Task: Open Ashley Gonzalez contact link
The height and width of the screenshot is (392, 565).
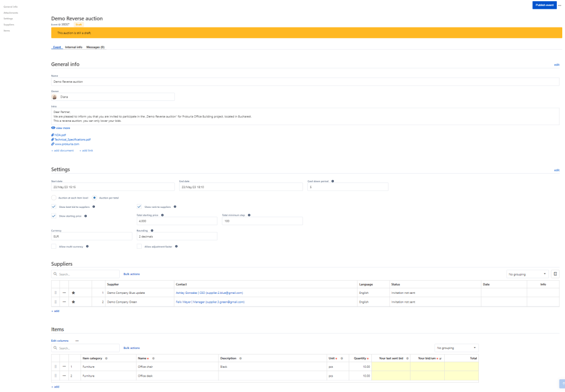Action: click(209, 293)
